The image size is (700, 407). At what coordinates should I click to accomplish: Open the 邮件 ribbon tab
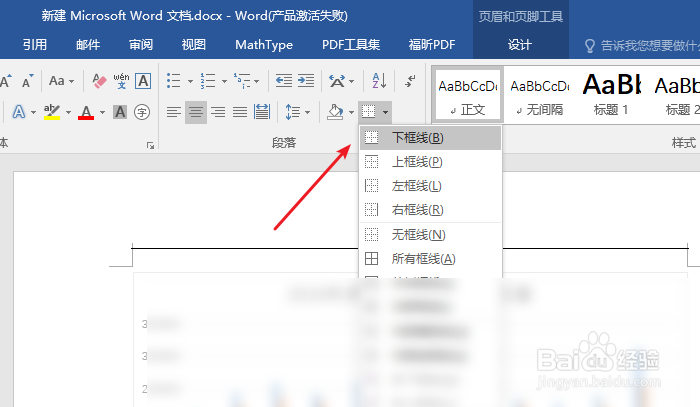(x=88, y=45)
